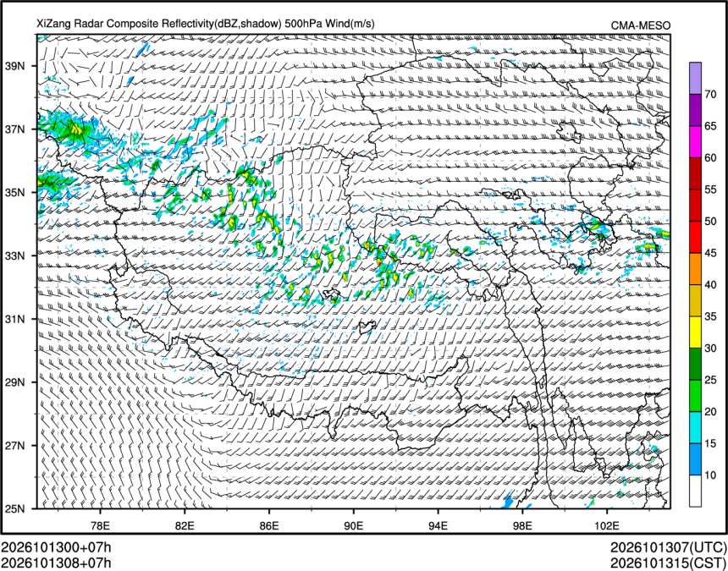Select the colorbar label 10
This screenshot has height=571, width=728.
[710, 475]
